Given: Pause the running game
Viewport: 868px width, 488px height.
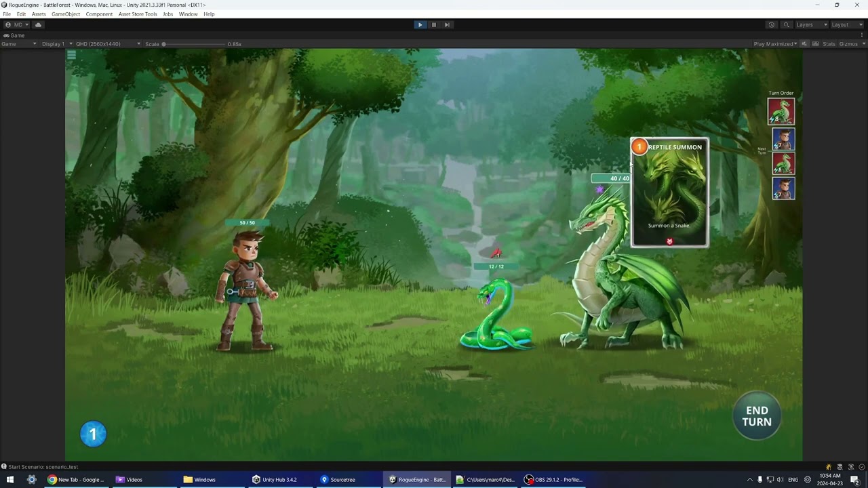Looking at the screenshot, I should pos(434,25).
